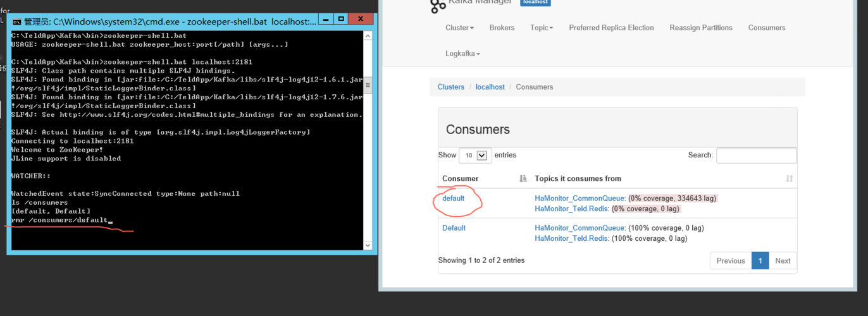Click the Consumers panel heading
The image size is (868, 316).
[478, 130]
